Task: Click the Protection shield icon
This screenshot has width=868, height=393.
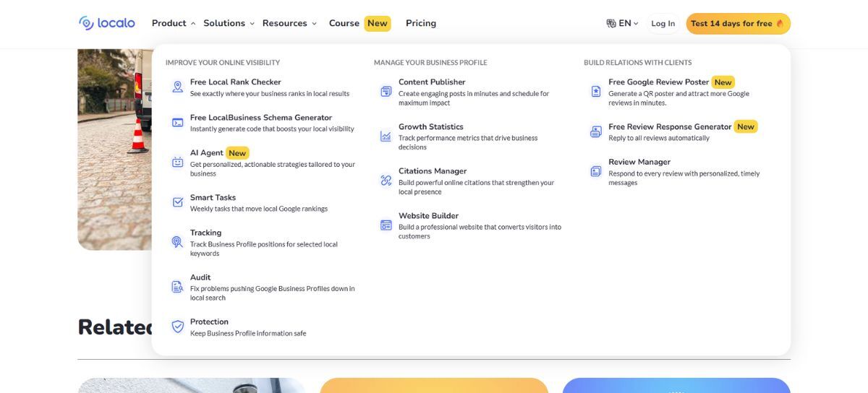Action: [177, 327]
